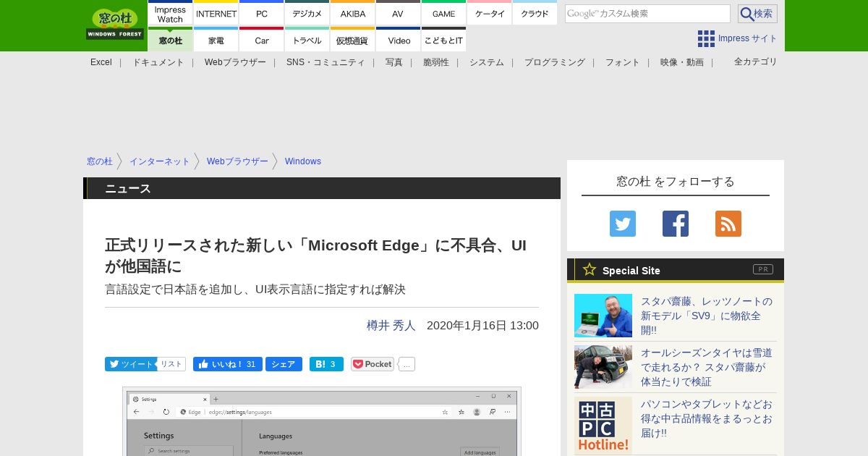The height and width of the screenshot is (456, 868).
Task: Open the オールシーズンタイヤ article link
Action: [x=707, y=367]
